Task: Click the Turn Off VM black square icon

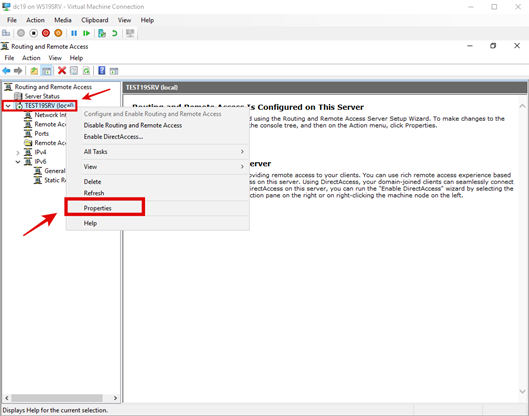Action: click(x=33, y=33)
